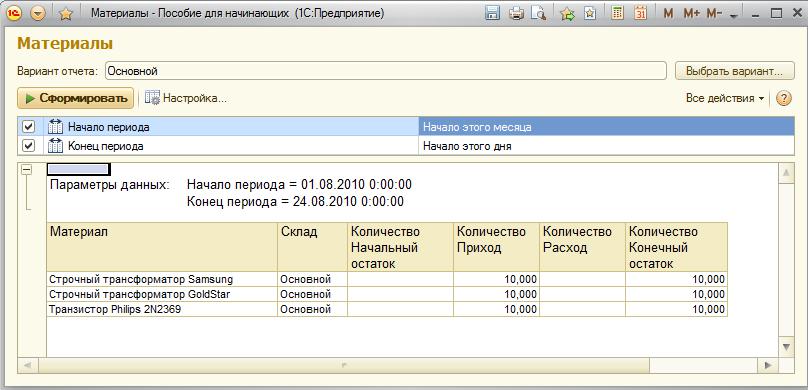Click the Вариант отчета input field
Image resolution: width=808 pixels, height=390 pixels.
[x=386, y=71]
